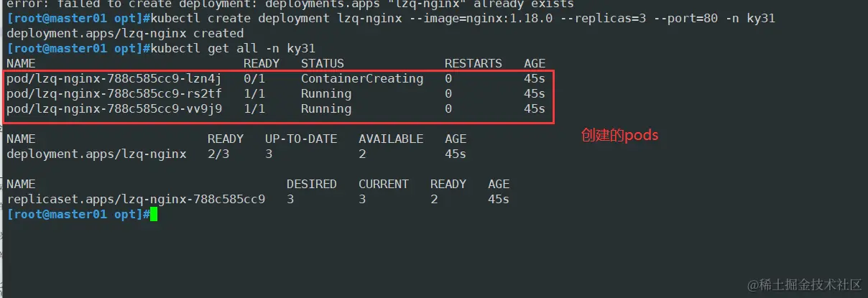Click the STATUS column header
This screenshot has width=868, height=298.
point(323,64)
